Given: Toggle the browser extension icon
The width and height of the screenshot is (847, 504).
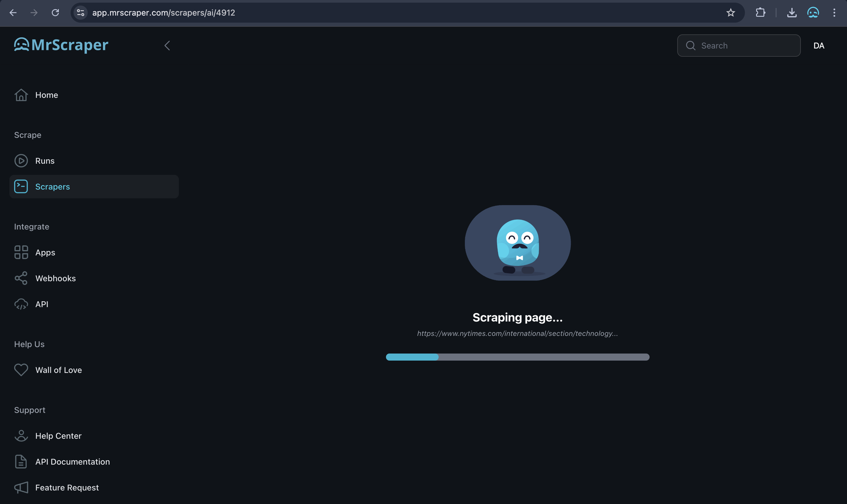Looking at the screenshot, I should click(x=761, y=12).
